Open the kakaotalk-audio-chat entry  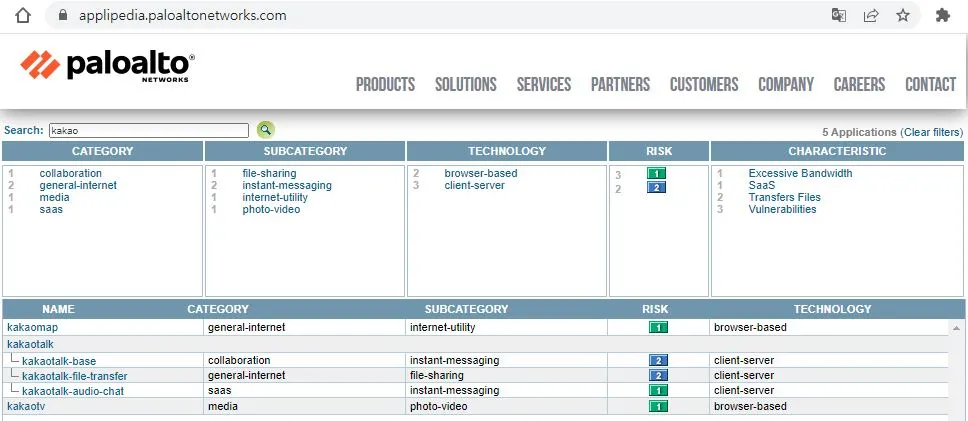tap(73, 391)
